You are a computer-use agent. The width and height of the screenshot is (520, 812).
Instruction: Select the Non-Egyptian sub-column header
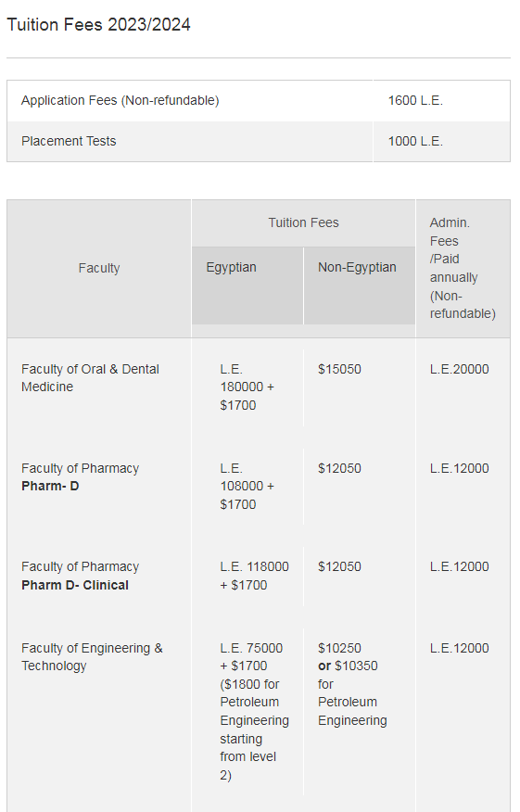click(357, 267)
